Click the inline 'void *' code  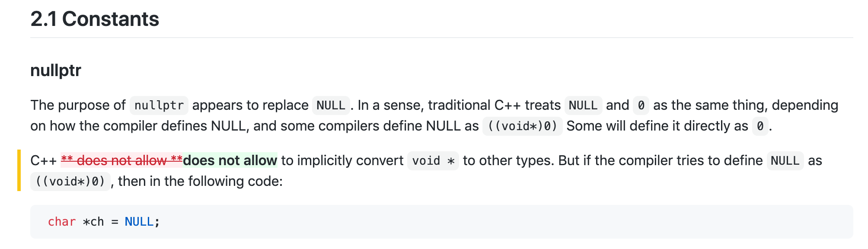(x=433, y=160)
